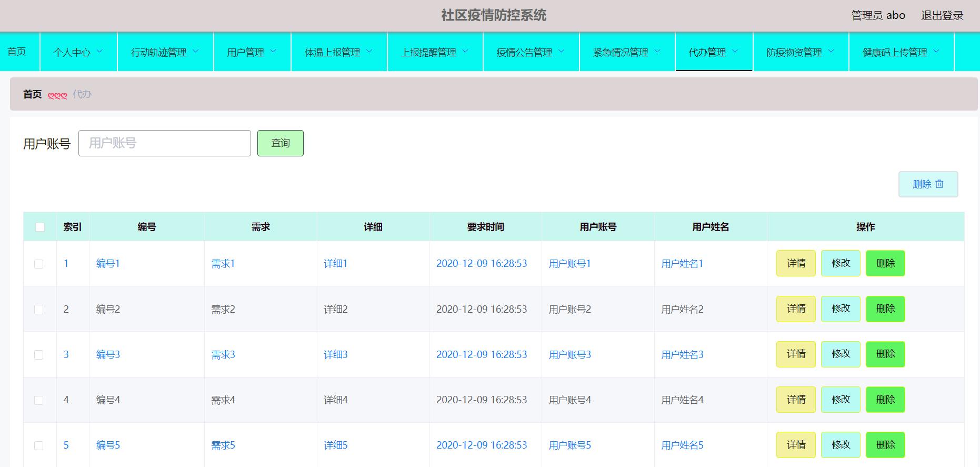Check the checkbox for row 编号5
This screenshot has height=467, width=980.
coord(39,445)
